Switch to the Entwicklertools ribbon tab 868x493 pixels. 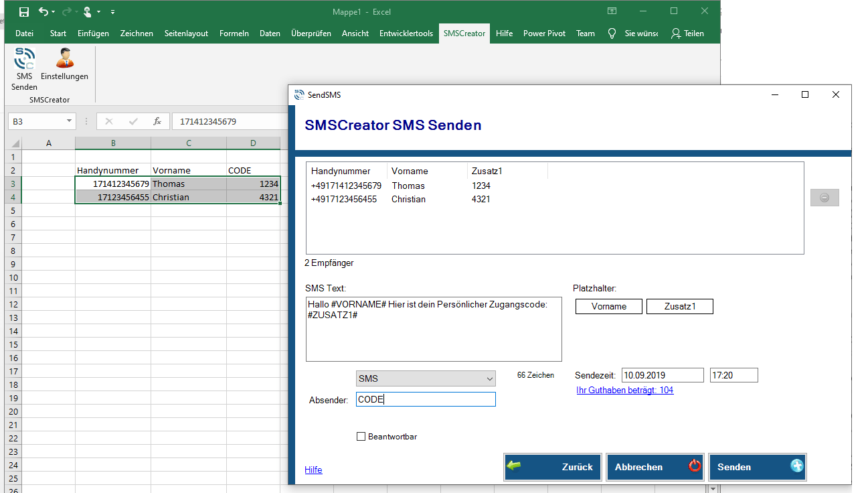point(406,33)
